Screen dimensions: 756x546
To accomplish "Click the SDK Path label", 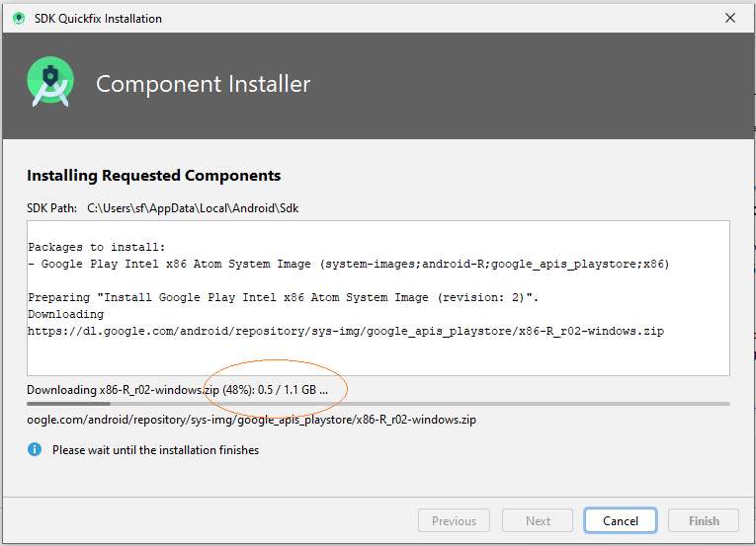I will [x=52, y=208].
